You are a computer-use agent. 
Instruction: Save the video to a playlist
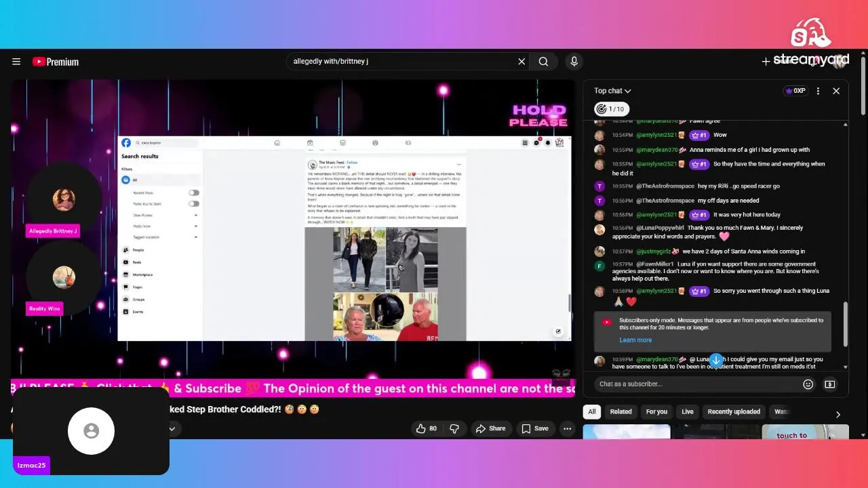pos(534,428)
